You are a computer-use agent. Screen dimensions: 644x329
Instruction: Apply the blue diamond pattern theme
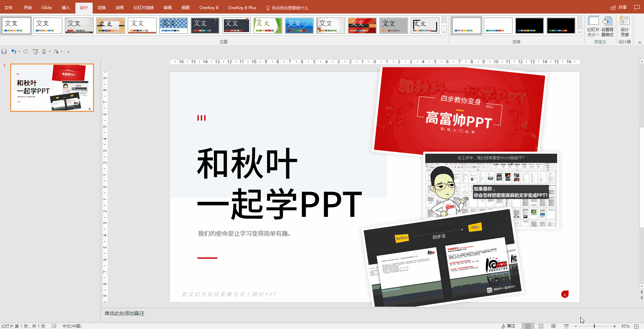pyautogui.click(x=173, y=26)
